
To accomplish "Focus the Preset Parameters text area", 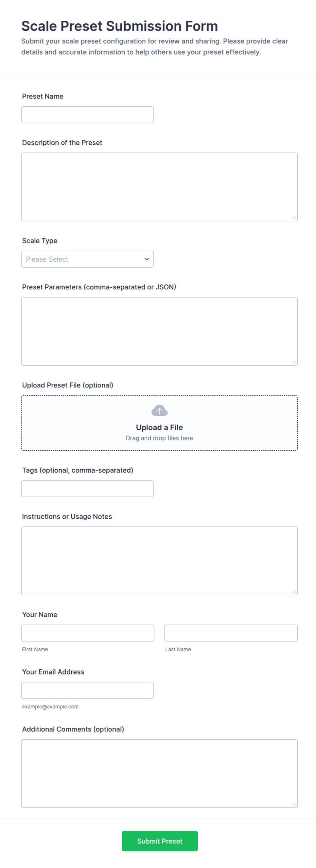I will tap(159, 331).
